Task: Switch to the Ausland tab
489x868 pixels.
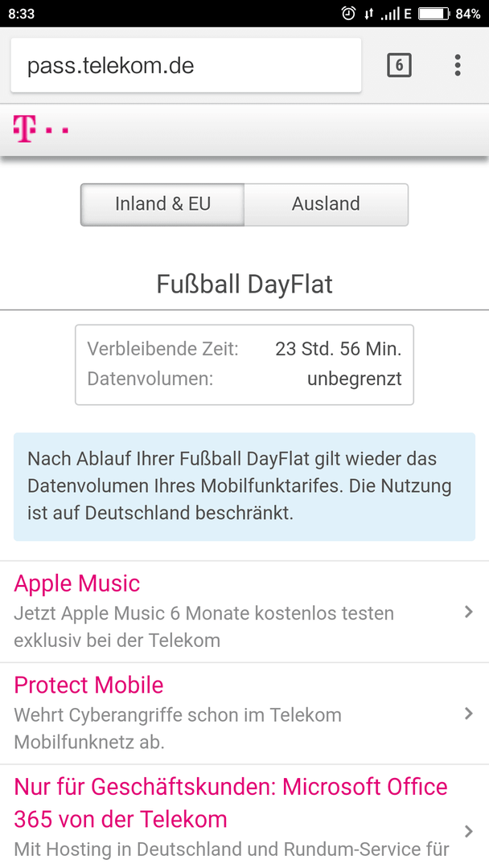Action: (326, 204)
